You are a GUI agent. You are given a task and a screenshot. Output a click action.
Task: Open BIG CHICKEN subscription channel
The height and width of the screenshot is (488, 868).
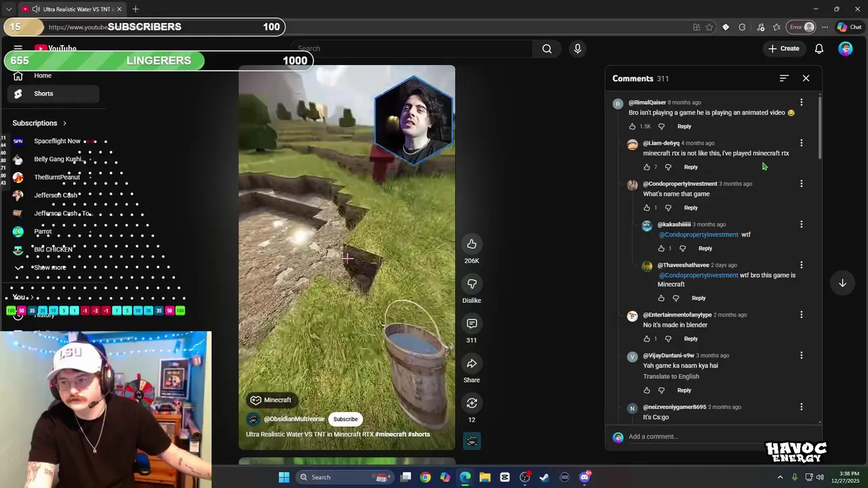pyautogui.click(x=53, y=249)
